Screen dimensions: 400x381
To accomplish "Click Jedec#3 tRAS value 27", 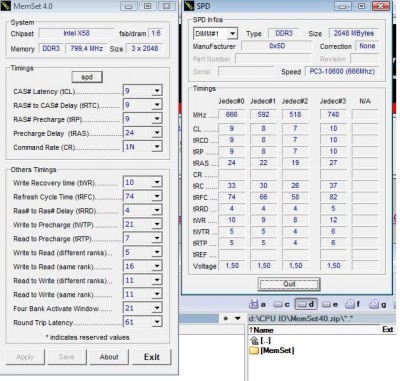I will 333,163.
